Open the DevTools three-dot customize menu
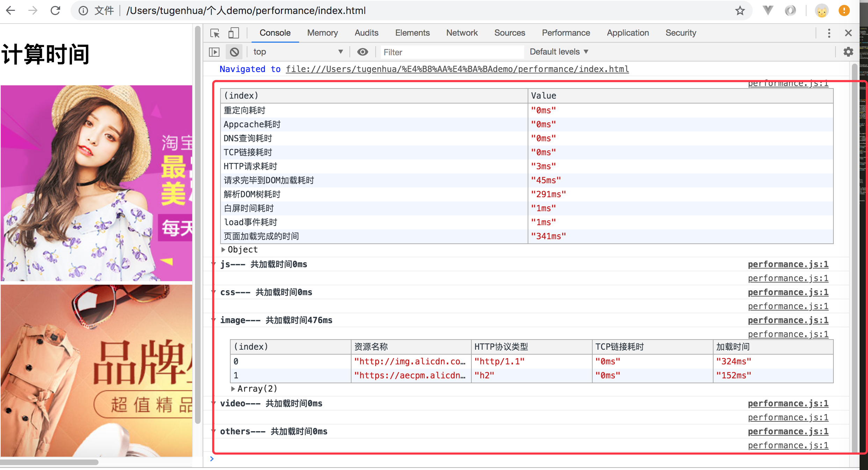The width and height of the screenshot is (868, 470). click(x=829, y=33)
